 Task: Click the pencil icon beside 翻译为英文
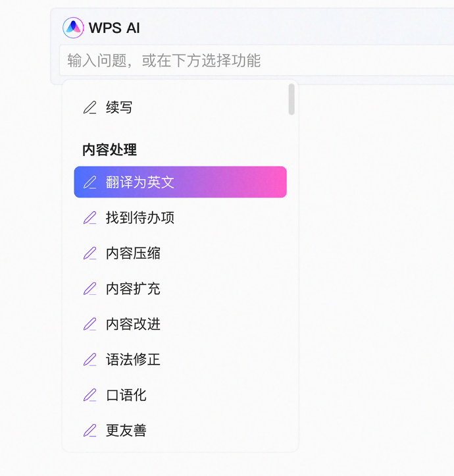(90, 182)
